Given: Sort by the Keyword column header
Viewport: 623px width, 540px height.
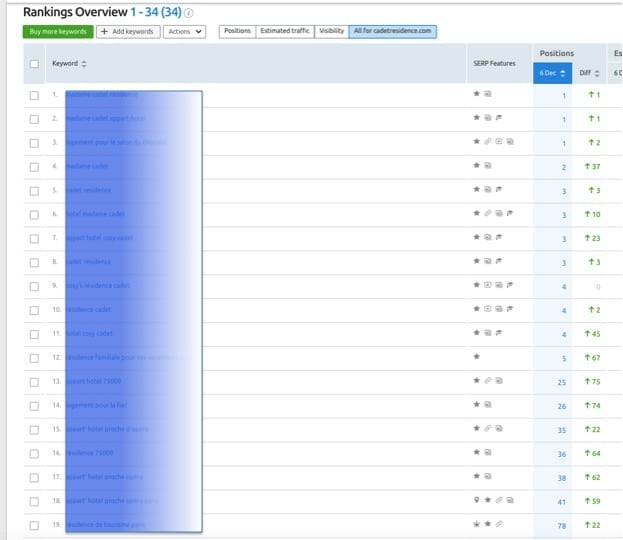Looking at the screenshot, I should pos(69,64).
